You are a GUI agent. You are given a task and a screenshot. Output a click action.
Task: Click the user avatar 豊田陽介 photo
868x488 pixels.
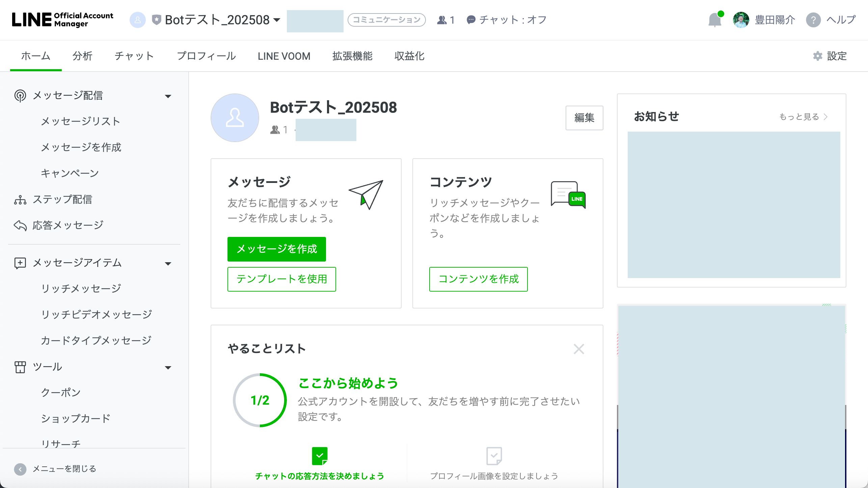coord(741,20)
